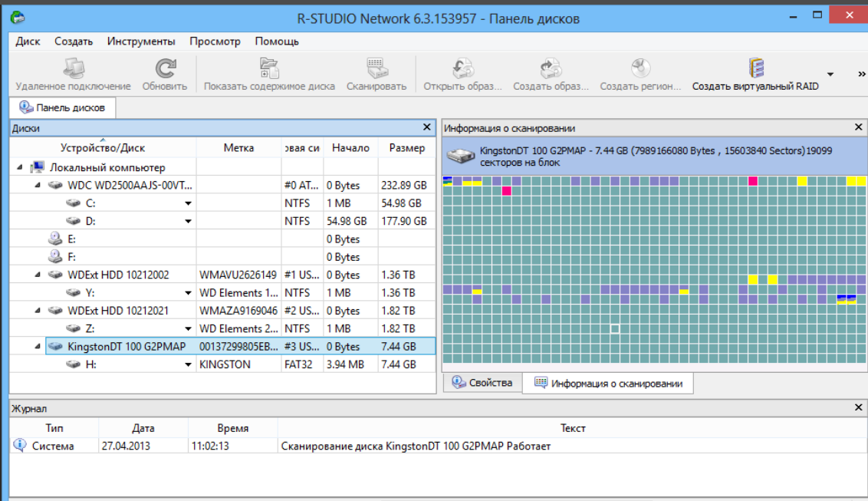This screenshot has height=501, width=868.
Task: Click the R-Studio app icon in title bar
Action: point(18,18)
